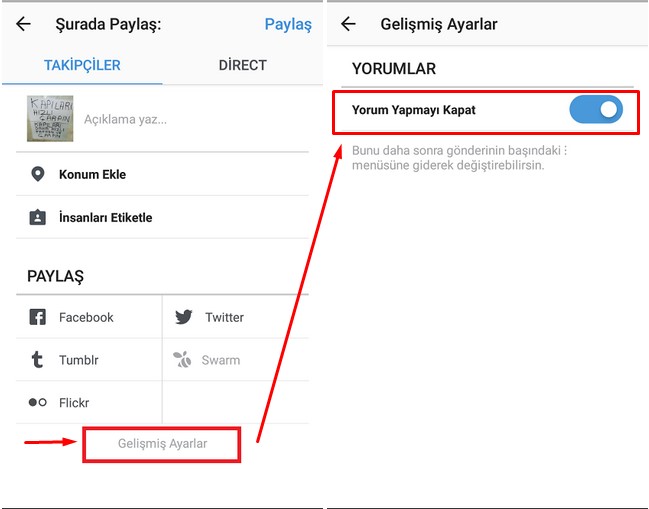The width and height of the screenshot is (649, 509).
Task: Tap the back arrow beside Gelişmiş Ayarlar
Action: [348, 24]
